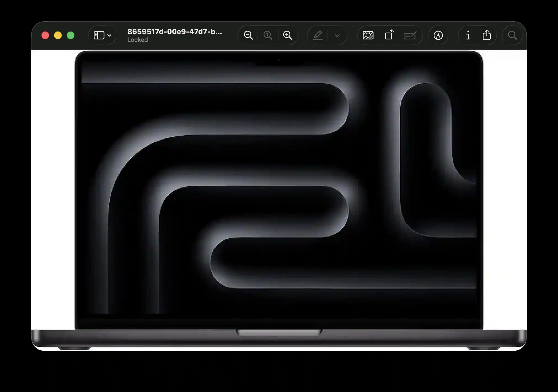Viewport: 558px width, 392px height.
Task: Open the Search magnifier field
Action: coord(512,35)
